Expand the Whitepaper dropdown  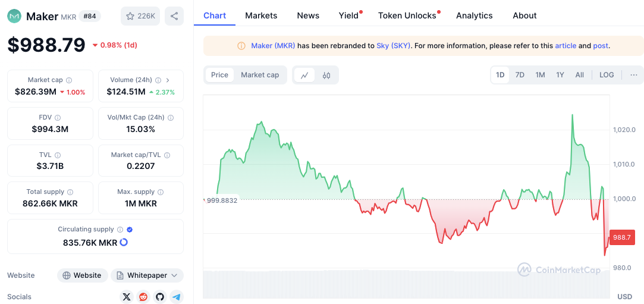(x=147, y=275)
